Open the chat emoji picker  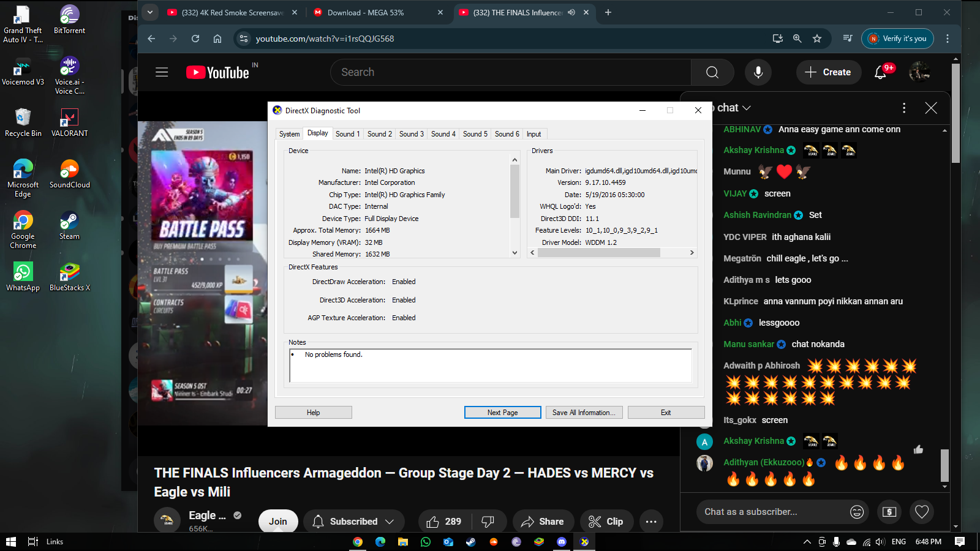(857, 512)
